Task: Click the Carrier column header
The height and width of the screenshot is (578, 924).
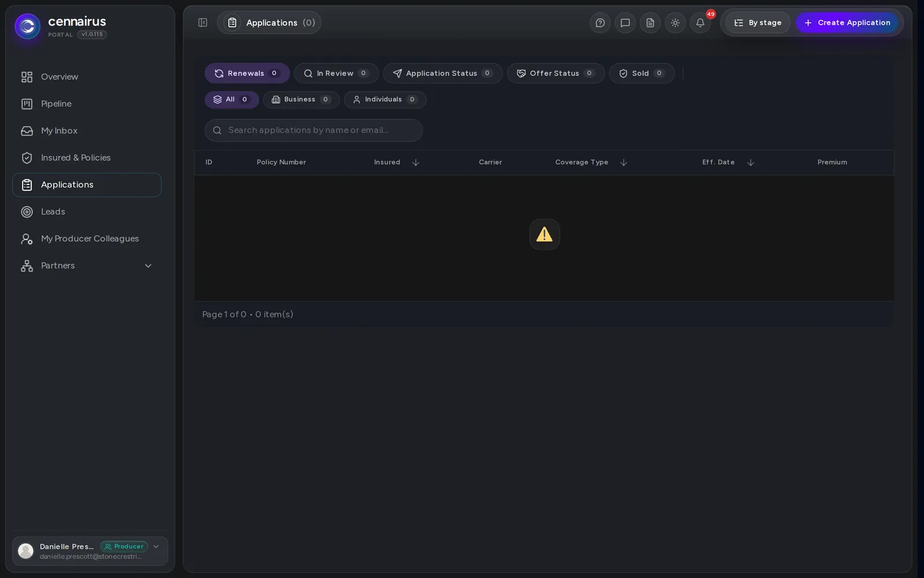Action: [490, 162]
